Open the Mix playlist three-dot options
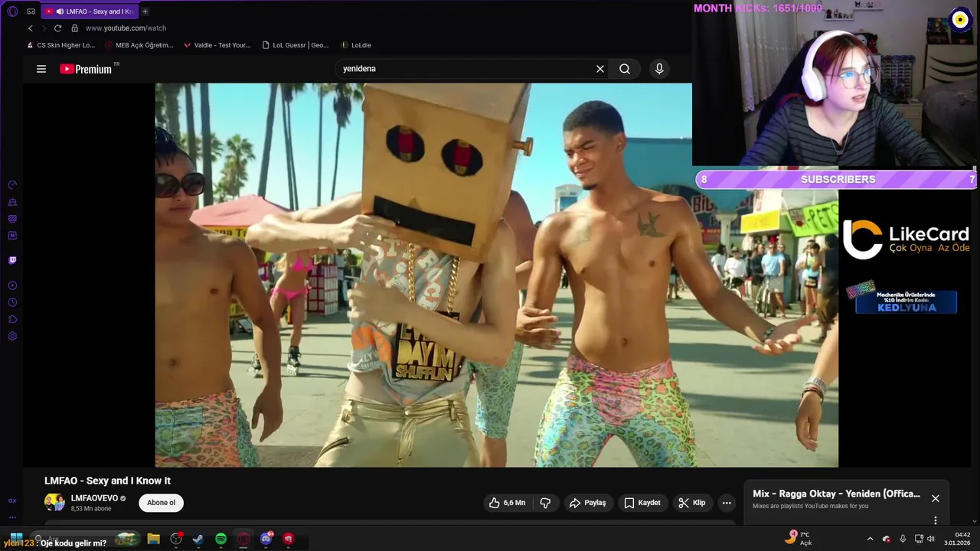The height and width of the screenshot is (551, 980). click(935, 520)
